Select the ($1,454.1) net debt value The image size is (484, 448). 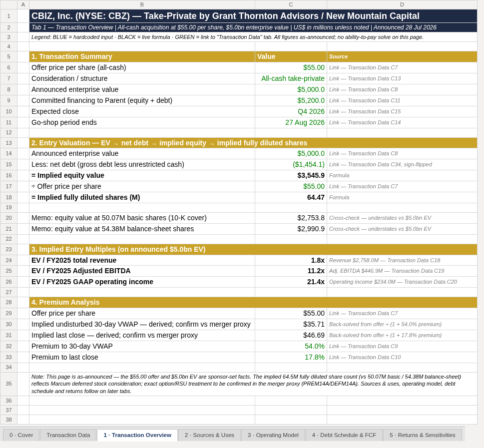point(291,164)
